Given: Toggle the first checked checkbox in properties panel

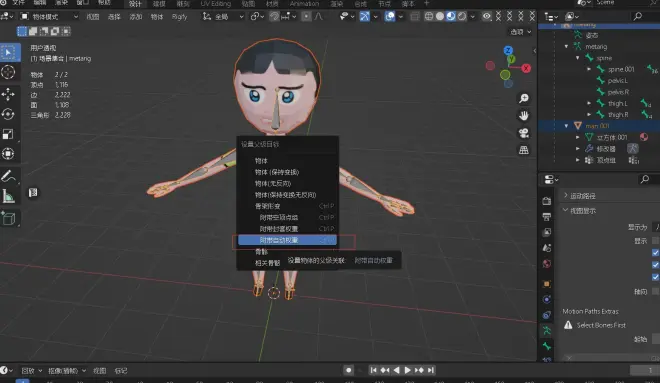Looking at the screenshot, I should (655, 253).
